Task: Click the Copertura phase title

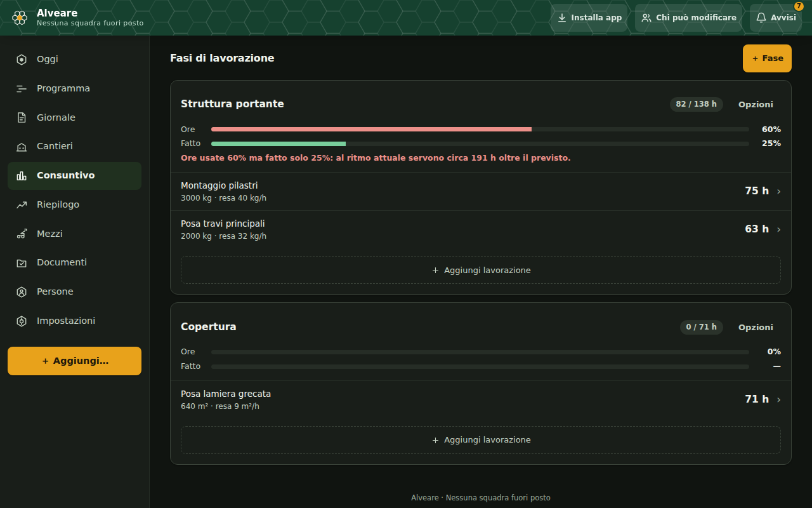Action: [x=208, y=327]
